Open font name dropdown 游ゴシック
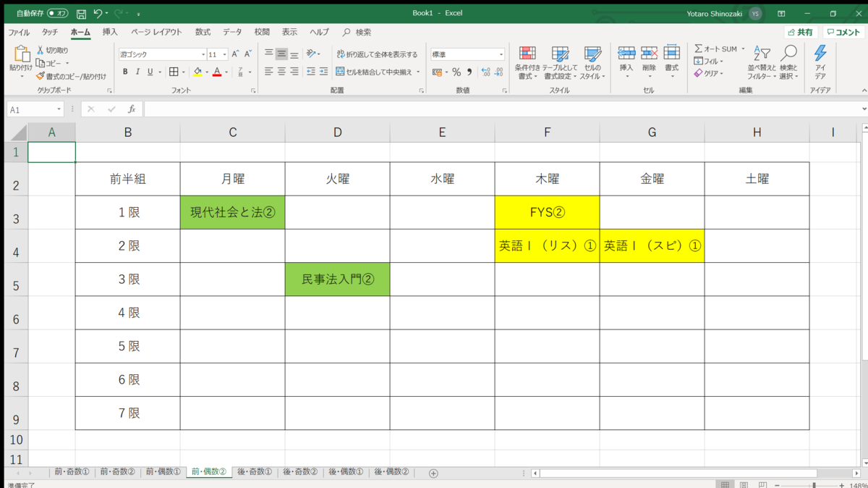 coord(203,54)
